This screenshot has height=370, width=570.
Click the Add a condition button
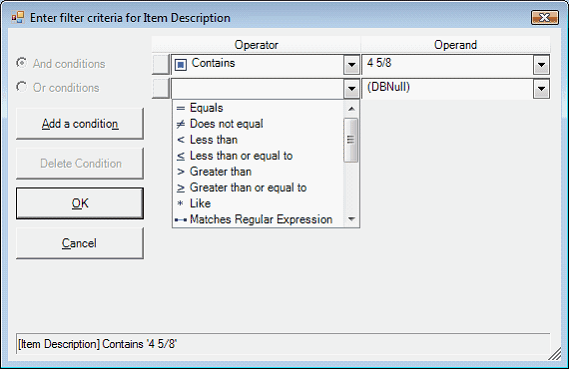click(80, 124)
